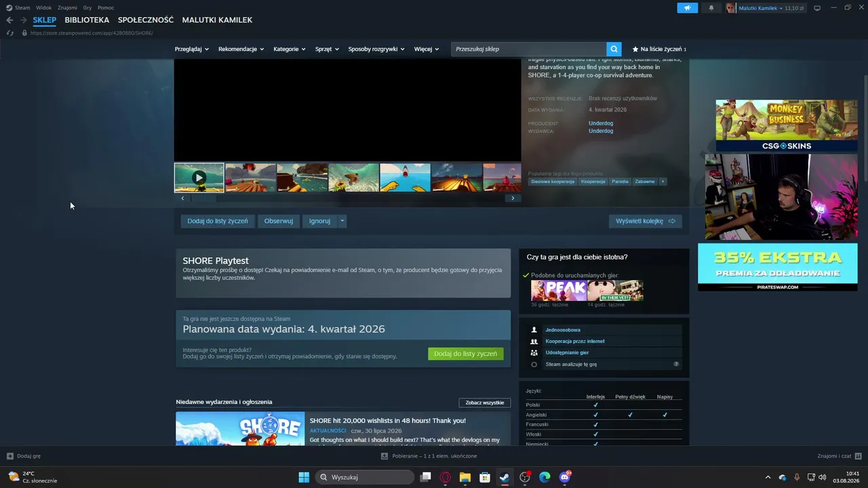Click Wyświetl kolejkę button
Image resolution: width=868 pixels, height=488 pixels.
click(x=646, y=221)
